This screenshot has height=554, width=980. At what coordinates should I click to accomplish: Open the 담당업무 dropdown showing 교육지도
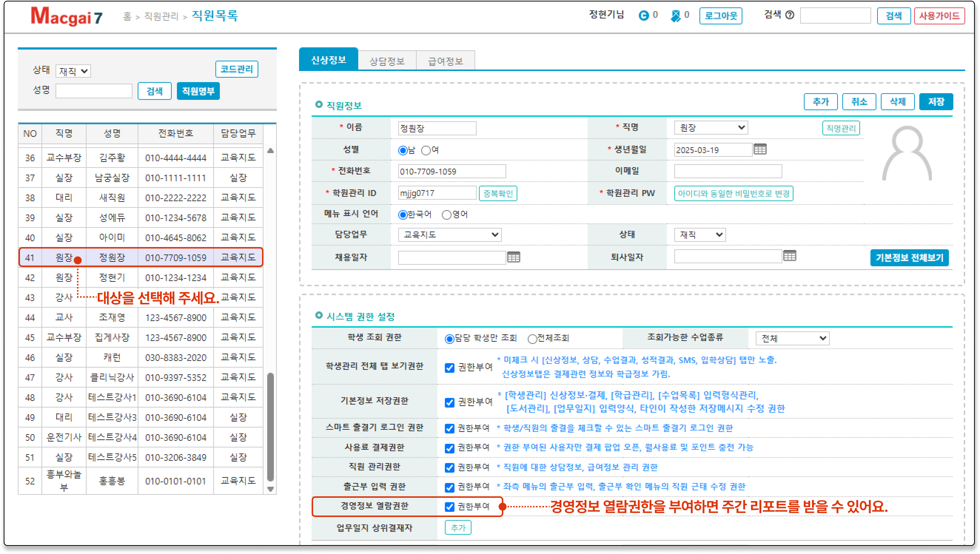tap(450, 235)
